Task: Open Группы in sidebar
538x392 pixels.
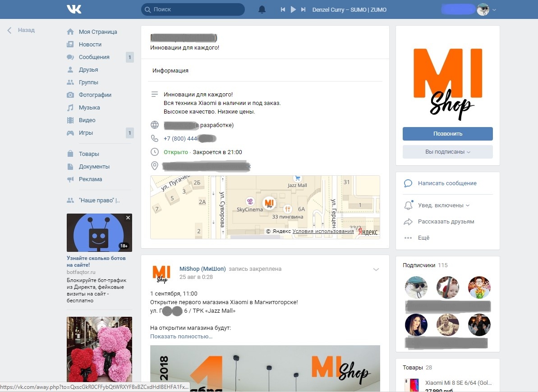Action: [88, 82]
